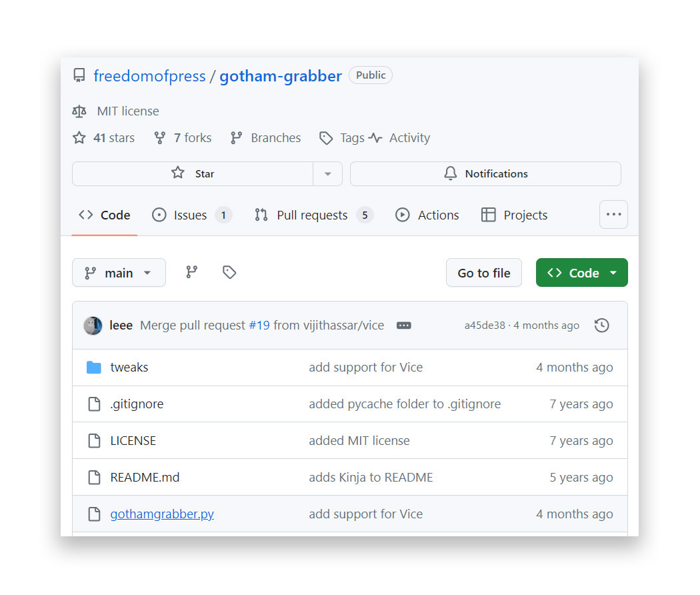Open the tweaks folder
Image resolution: width=700 pixels, height=595 pixels.
click(129, 368)
